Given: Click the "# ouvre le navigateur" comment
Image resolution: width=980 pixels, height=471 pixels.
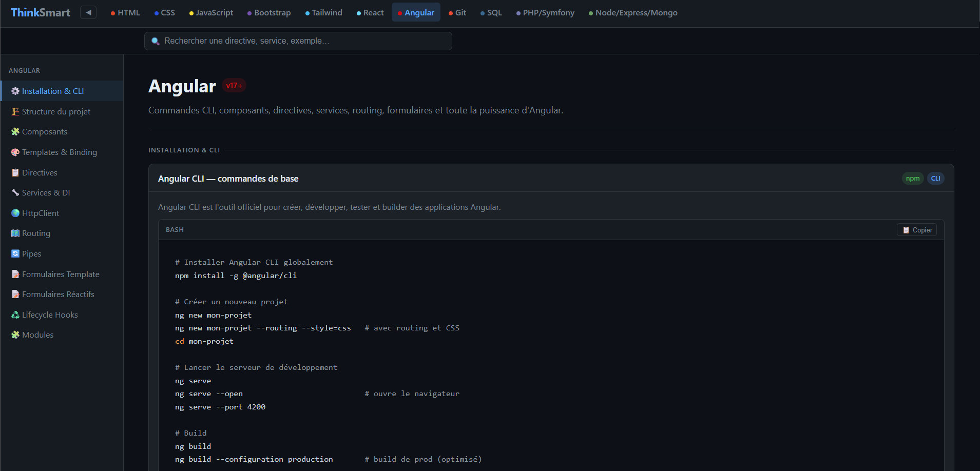Looking at the screenshot, I should click(412, 394).
